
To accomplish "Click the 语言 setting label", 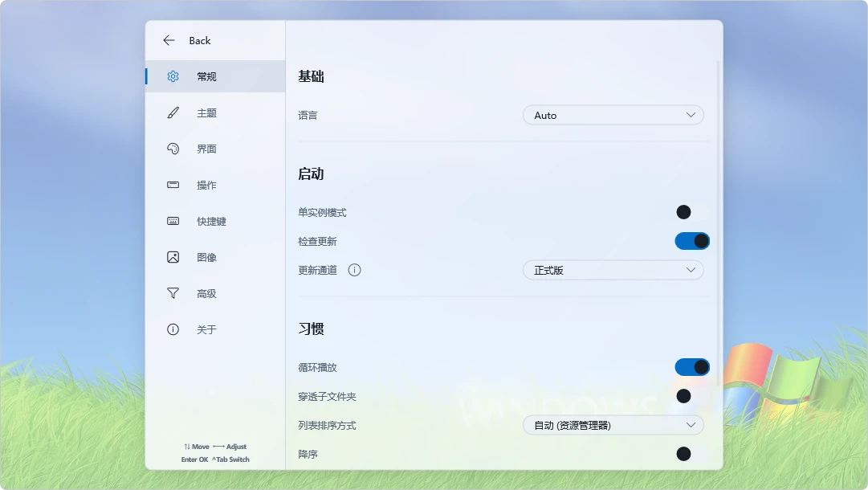I will click(x=308, y=115).
